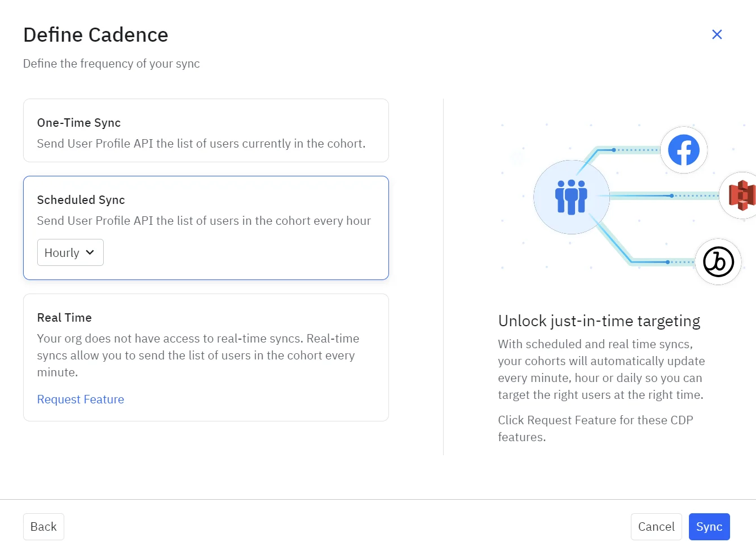Click the chevron arrow beside Hourly
Viewport: 756px width, 551px height.
click(x=90, y=252)
